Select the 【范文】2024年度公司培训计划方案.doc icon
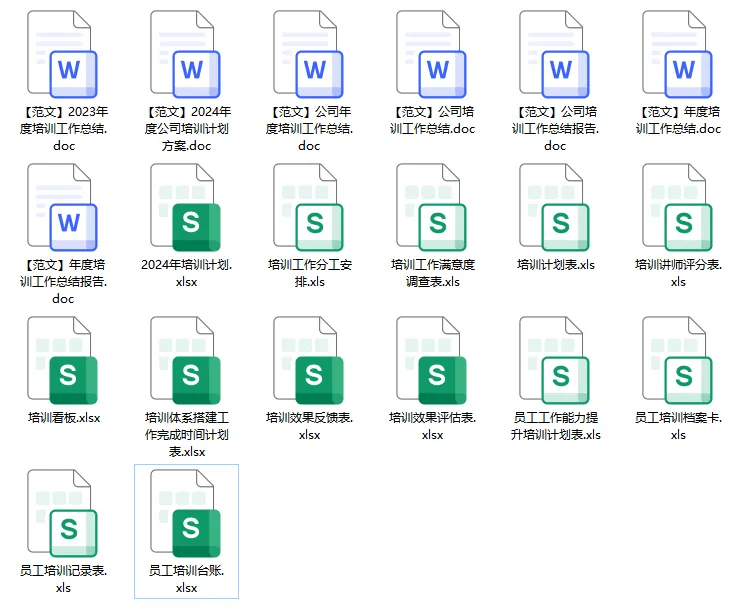730x611 pixels. pyautogui.click(x=185, y=54)
